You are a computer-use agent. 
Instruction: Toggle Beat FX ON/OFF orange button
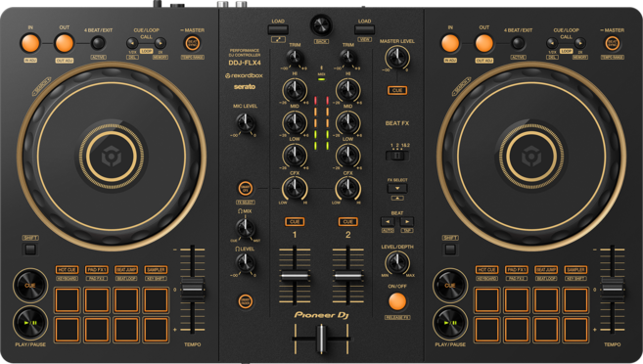pyautogui.click(x=397, y=301)
